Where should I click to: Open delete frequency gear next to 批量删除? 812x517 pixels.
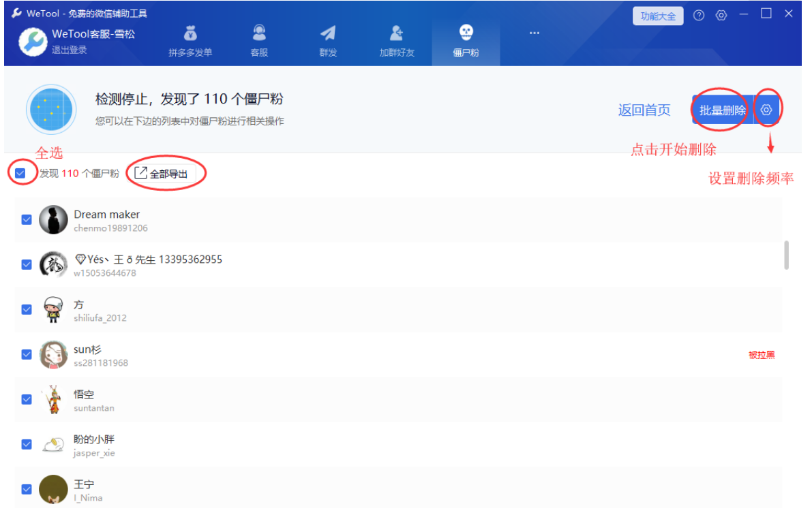(x=766, y=110)
